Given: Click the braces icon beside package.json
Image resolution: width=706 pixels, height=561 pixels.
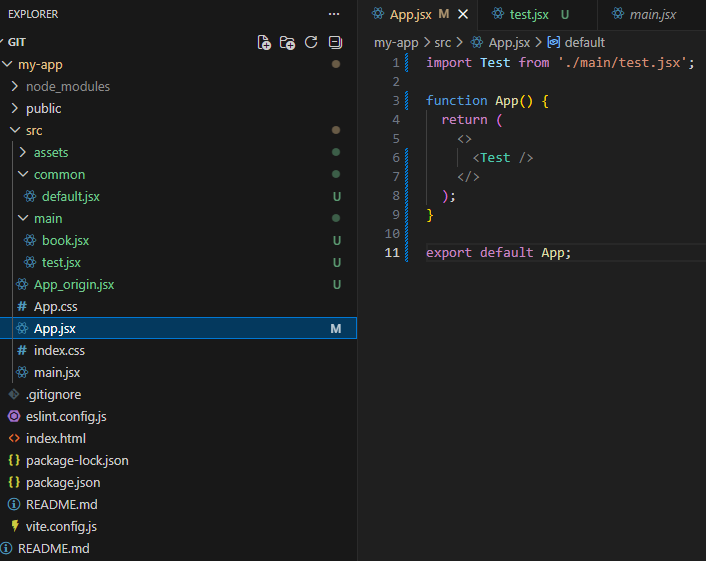Looking at the screenshot, I should [x=14, y=482].
